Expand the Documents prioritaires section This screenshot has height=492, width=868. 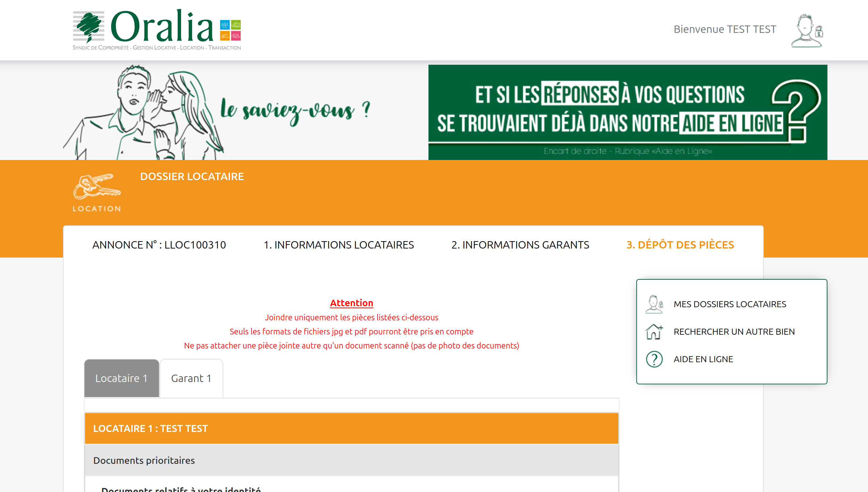pos(351,460)
